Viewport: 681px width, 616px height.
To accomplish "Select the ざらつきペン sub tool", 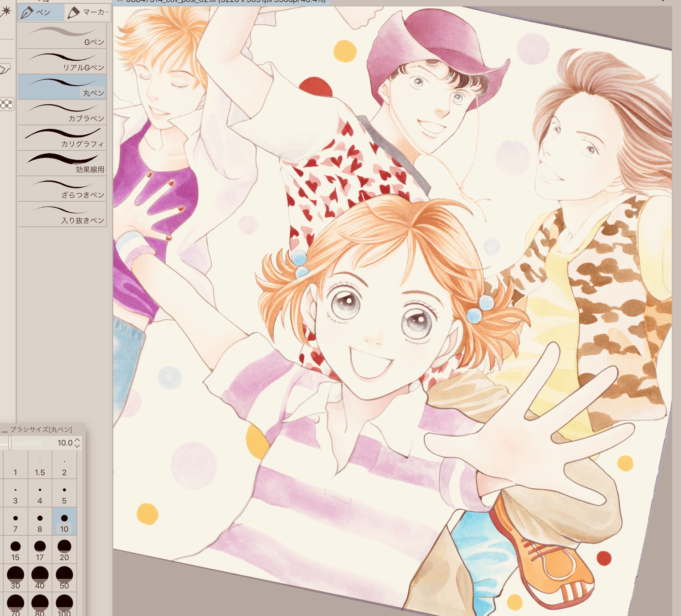I will click(62, 189).
